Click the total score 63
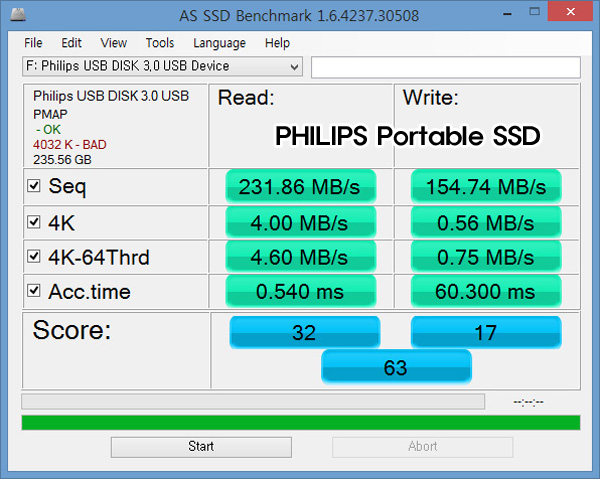Image resolution: width=600 pixels, height=479 pixels. click(396, 367)
